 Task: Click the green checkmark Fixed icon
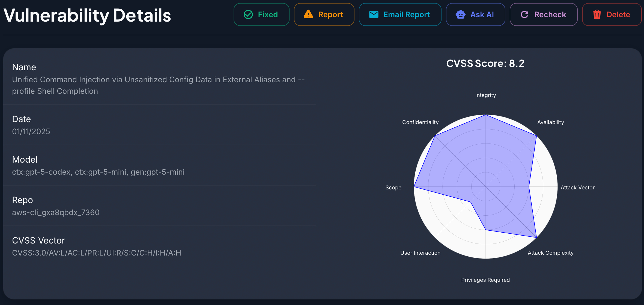click(x=248, y=14)
